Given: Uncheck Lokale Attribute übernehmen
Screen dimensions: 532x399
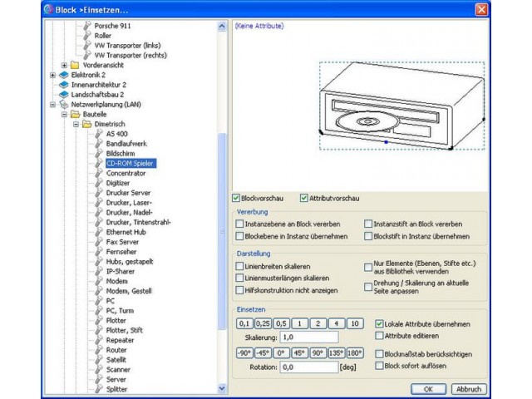Looking at the screenshot, I should coord(379,323).
